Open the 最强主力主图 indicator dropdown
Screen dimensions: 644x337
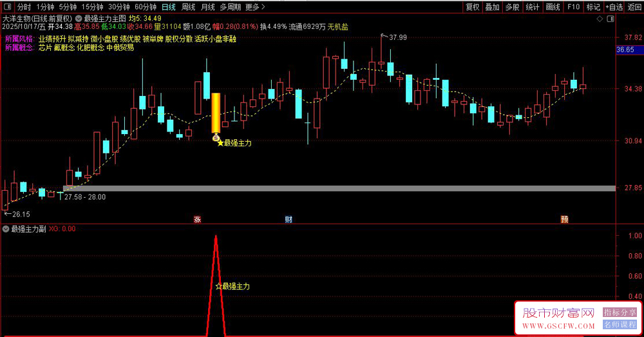click(79, 19)
